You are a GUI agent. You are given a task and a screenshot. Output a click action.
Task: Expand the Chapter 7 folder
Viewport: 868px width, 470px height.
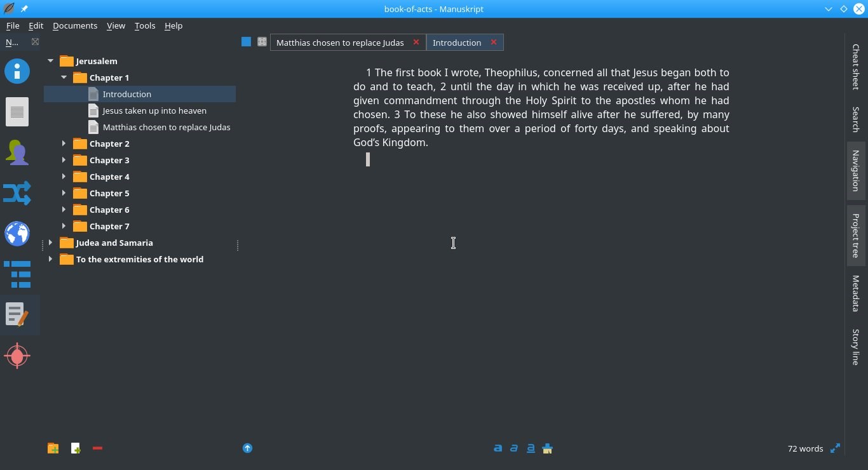[x=64, y=226]
